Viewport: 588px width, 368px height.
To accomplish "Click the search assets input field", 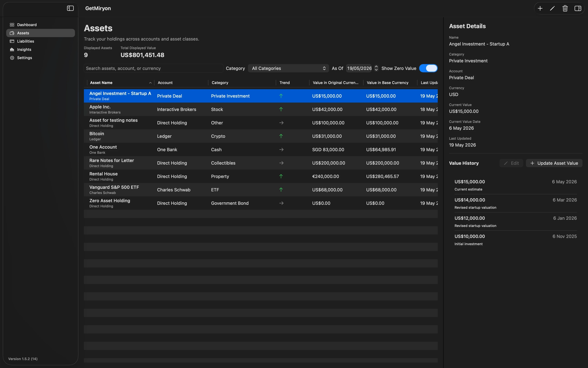I will 154,68.
